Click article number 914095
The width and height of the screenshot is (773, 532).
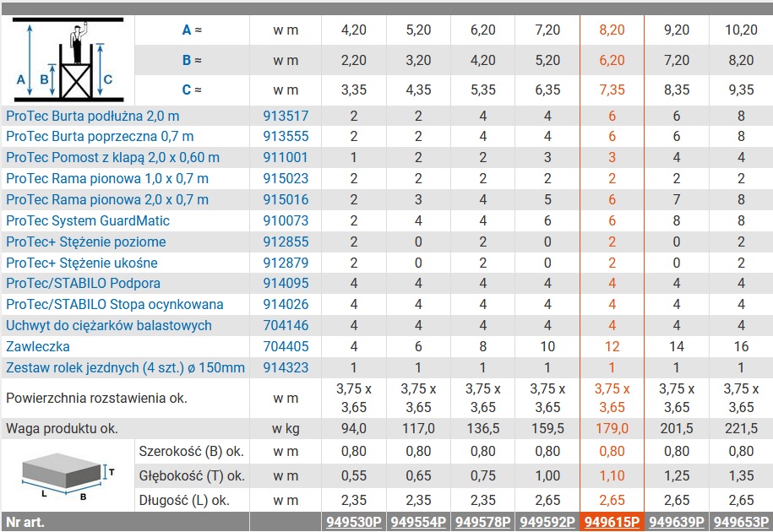(x=286, y=283)
